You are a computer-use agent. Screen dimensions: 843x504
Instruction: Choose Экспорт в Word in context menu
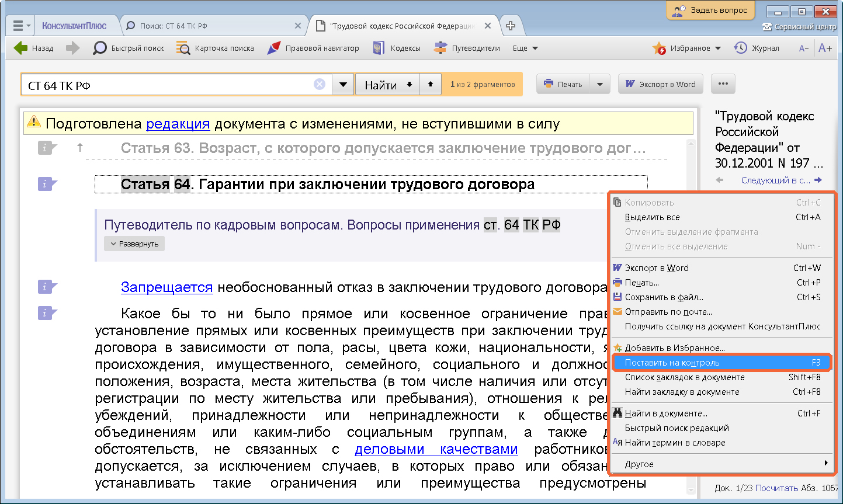[721, 268]
